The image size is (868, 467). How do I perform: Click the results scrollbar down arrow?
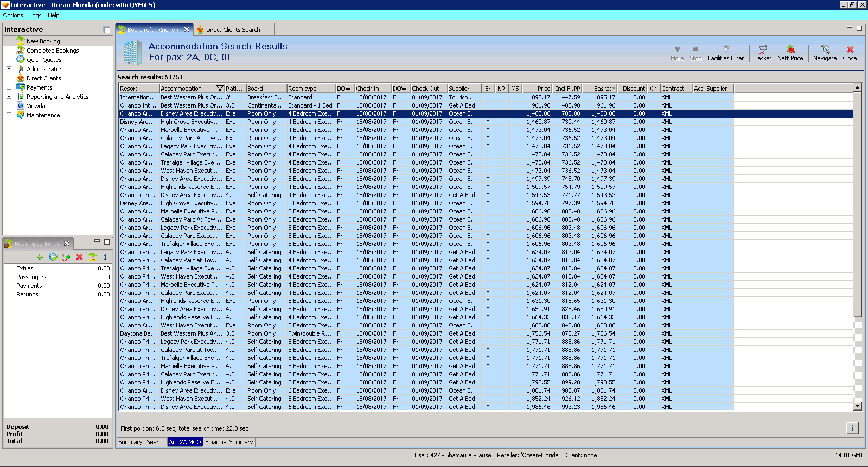click(x=858, y=406)
